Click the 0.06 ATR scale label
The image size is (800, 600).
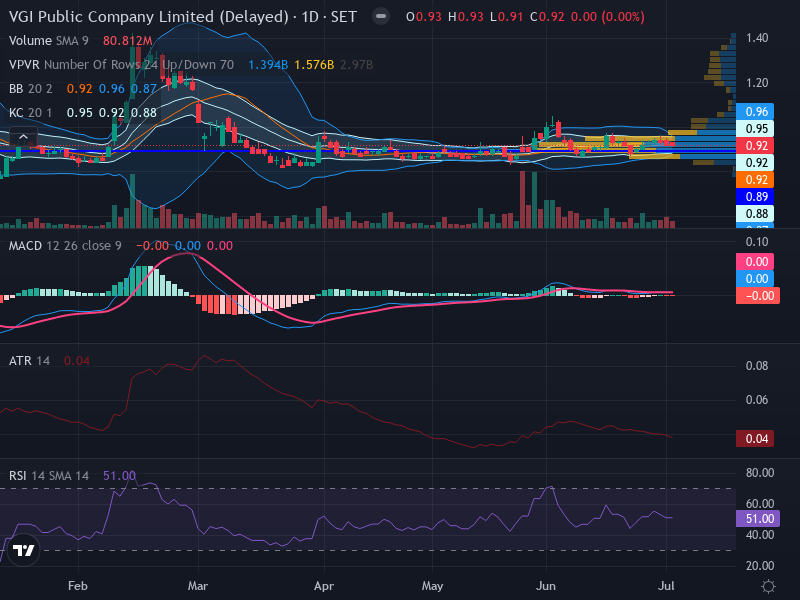[757, 400]
